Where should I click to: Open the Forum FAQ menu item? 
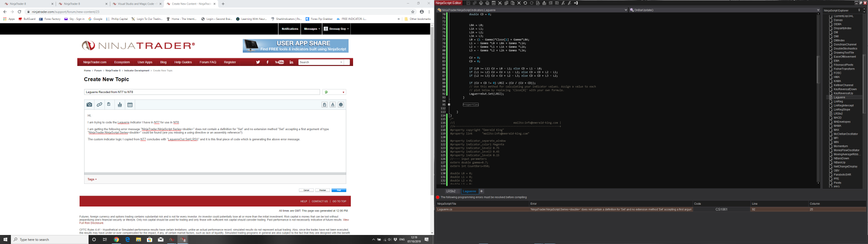point(208,62)
